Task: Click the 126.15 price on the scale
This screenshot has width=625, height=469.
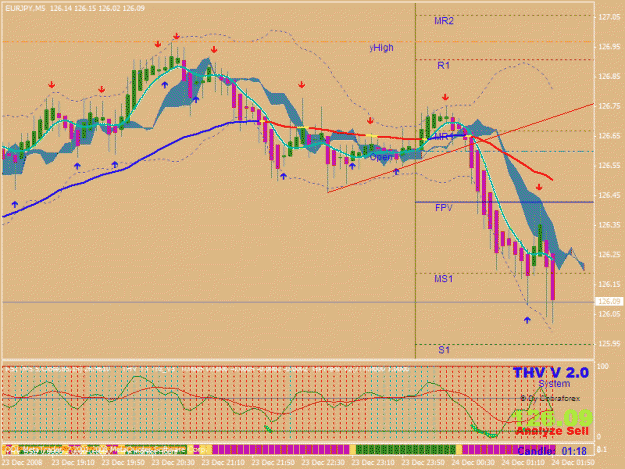Action: (609, 285)
